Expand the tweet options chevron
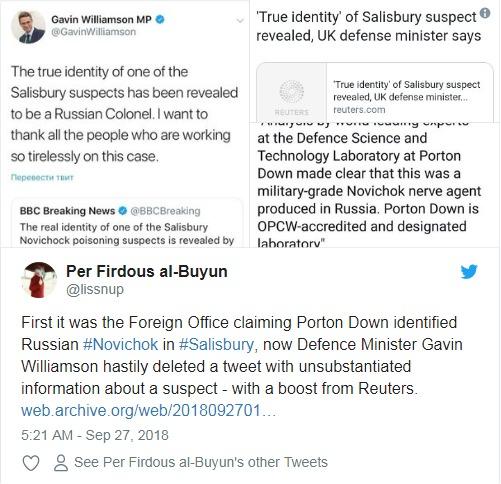501x484 pixels. click(x=239, y=21)
